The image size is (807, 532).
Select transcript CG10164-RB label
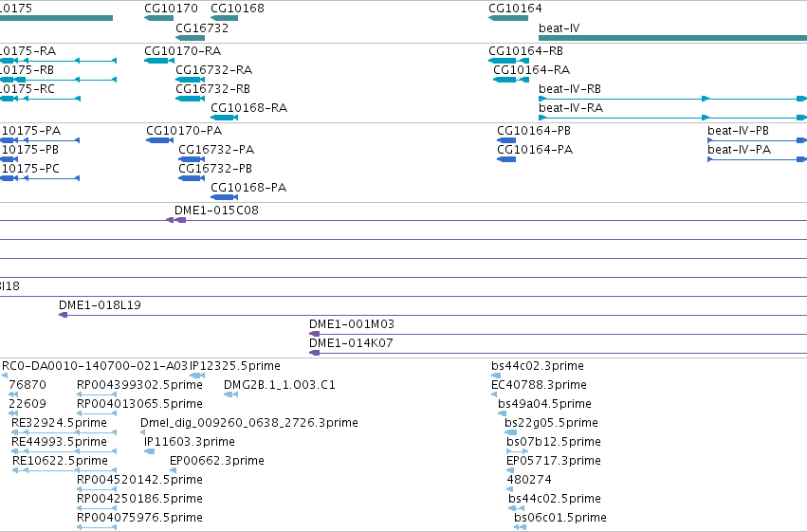525,51
